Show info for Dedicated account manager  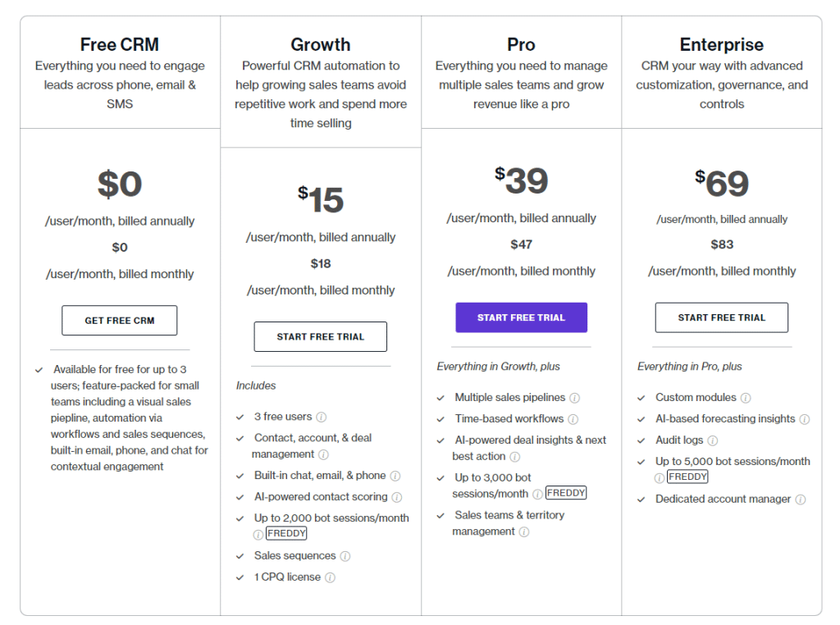801,500
